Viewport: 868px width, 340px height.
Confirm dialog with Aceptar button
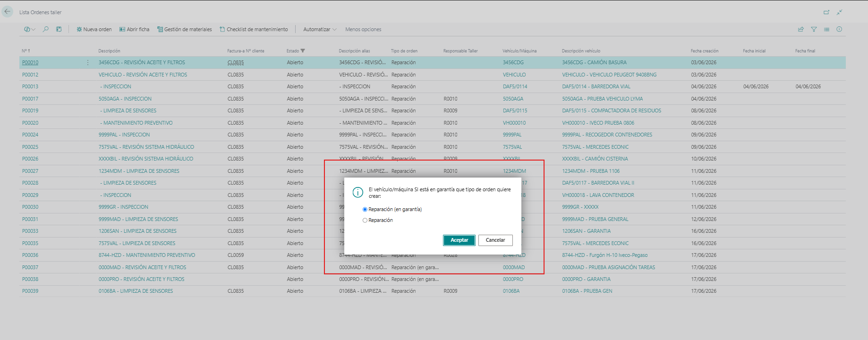(459, 240)
